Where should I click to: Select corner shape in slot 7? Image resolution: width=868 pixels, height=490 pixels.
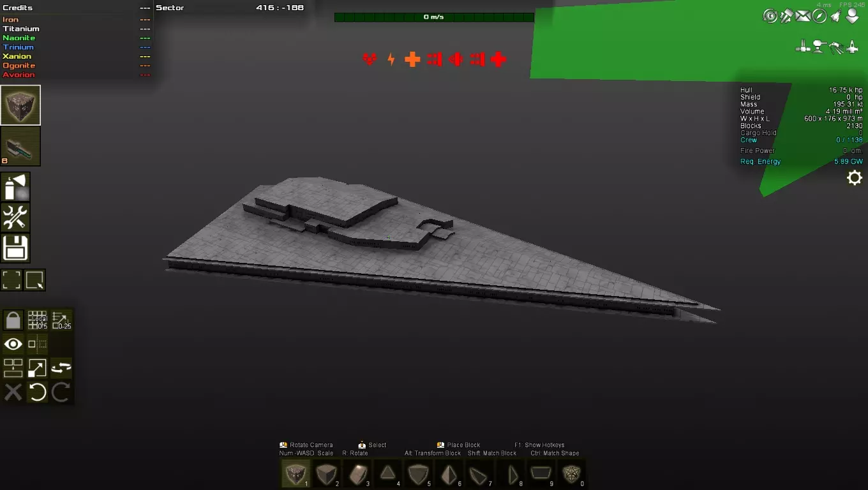479,474
